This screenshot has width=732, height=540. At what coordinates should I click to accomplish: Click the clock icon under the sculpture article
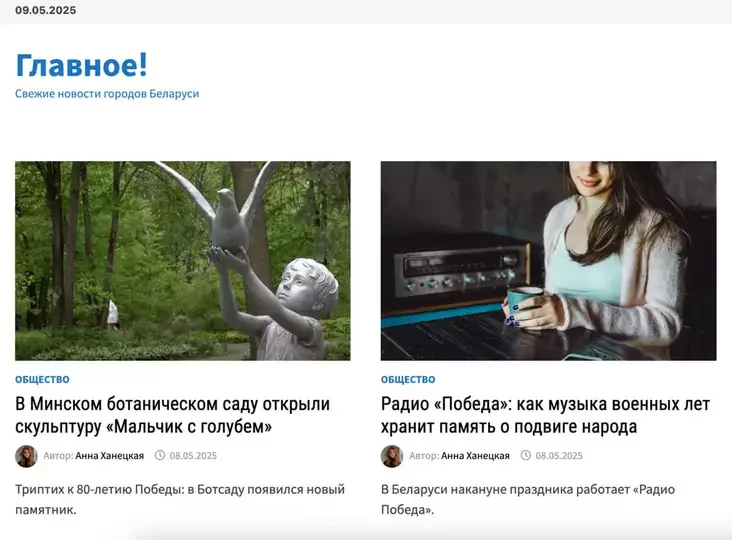(x=160, y=456)
